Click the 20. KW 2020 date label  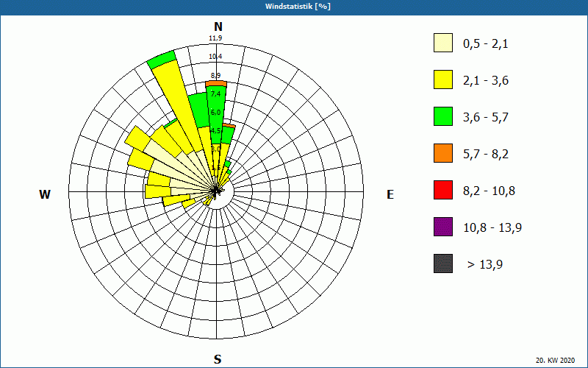pyautogui.click(x=555, y=361)
